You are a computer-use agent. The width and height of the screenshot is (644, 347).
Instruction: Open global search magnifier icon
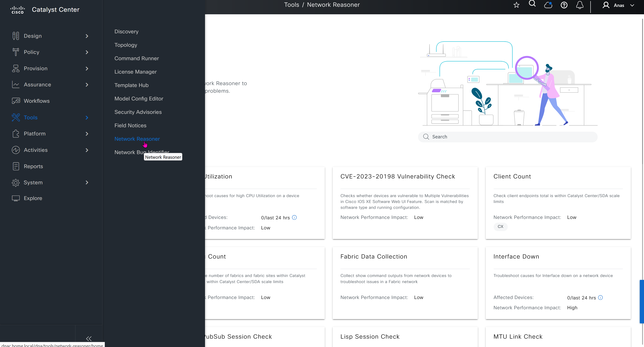[x=532, y=4]
